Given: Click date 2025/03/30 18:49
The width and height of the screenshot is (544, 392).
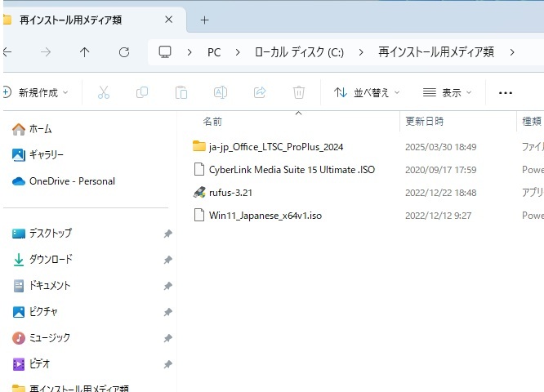Looking at the screenshot, I should click(x=440, y=147).
